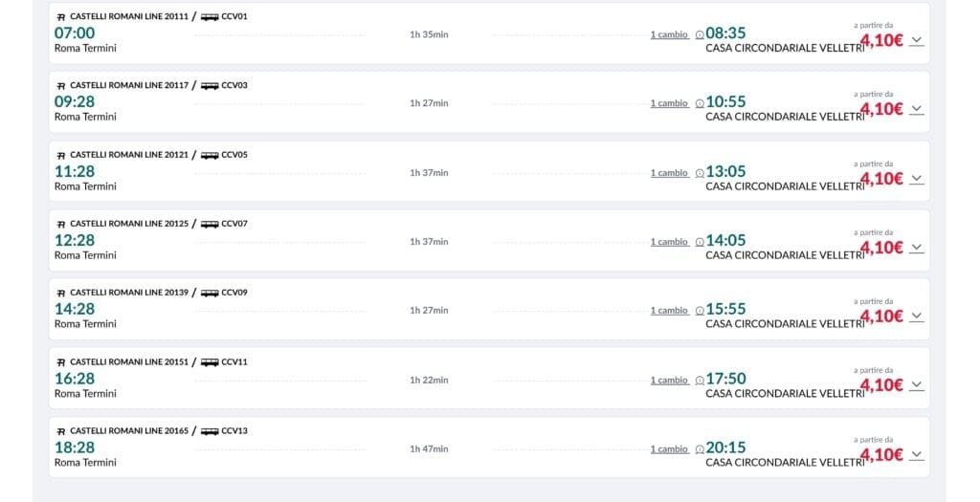This screenshot has height=502, width=980.
Task: Open the 16:28 trip details arrow
Action: tap(917, 385)
